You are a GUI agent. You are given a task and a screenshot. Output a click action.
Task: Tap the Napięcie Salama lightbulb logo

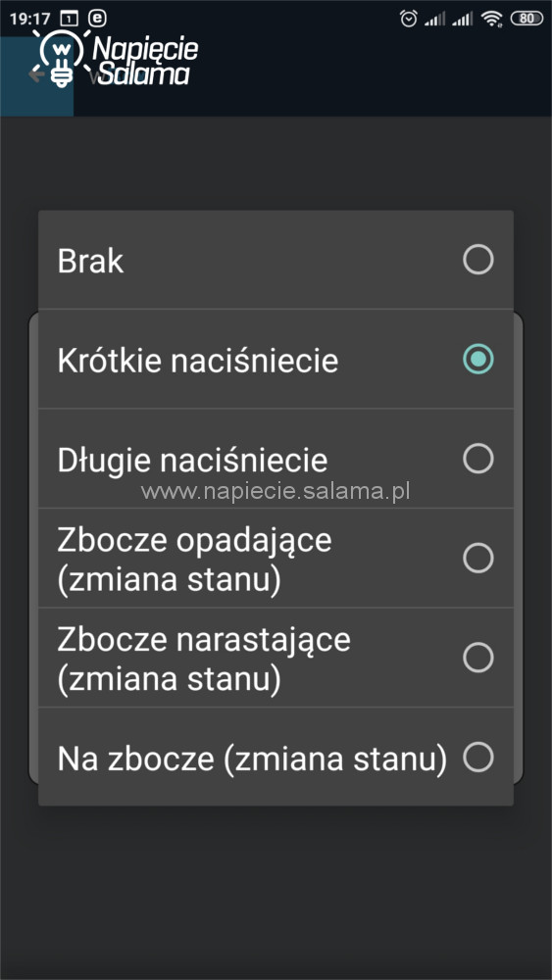tap(116, 58)
